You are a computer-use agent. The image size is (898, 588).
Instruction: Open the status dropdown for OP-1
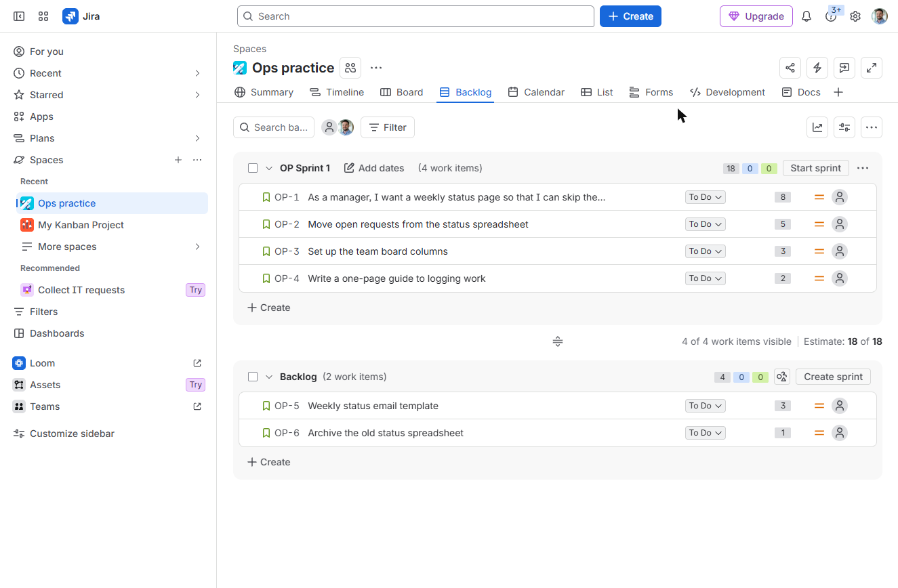706,197
